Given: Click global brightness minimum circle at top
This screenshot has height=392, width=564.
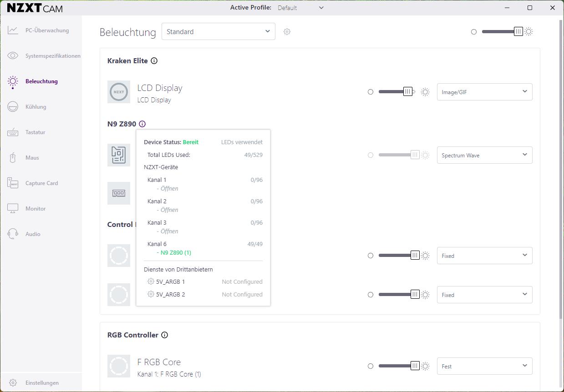Looking at the screenshot, I should click(x=474, y=32).
